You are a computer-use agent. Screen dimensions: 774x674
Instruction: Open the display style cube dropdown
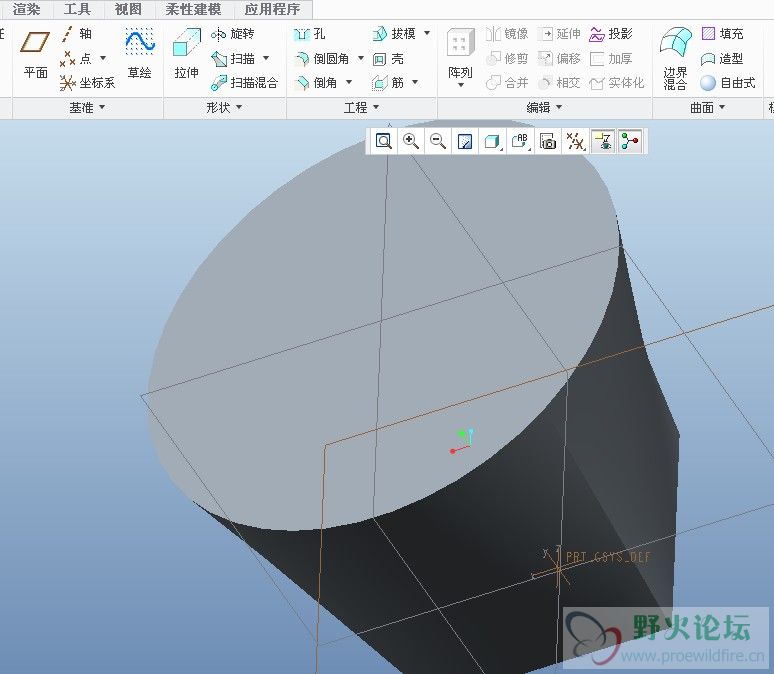pyautogui.click(x=493, y=141)
